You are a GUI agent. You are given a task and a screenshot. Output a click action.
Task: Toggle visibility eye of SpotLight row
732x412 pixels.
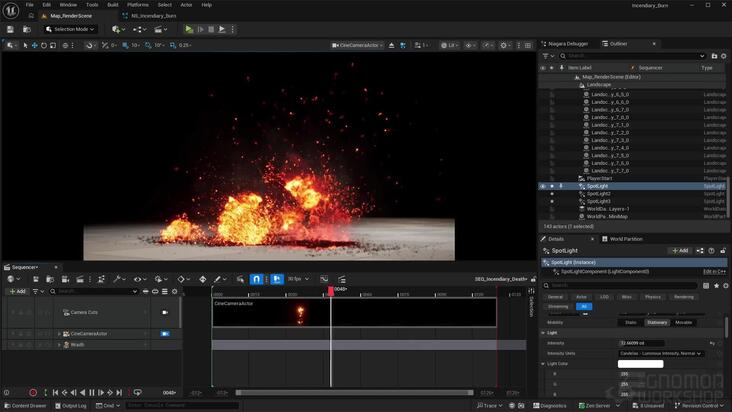coord(542,186)
